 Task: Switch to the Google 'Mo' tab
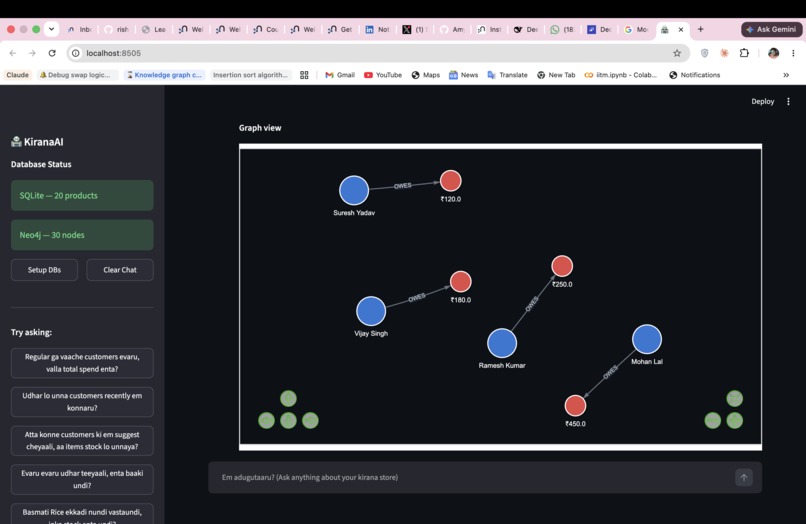(x=636, y=30)
